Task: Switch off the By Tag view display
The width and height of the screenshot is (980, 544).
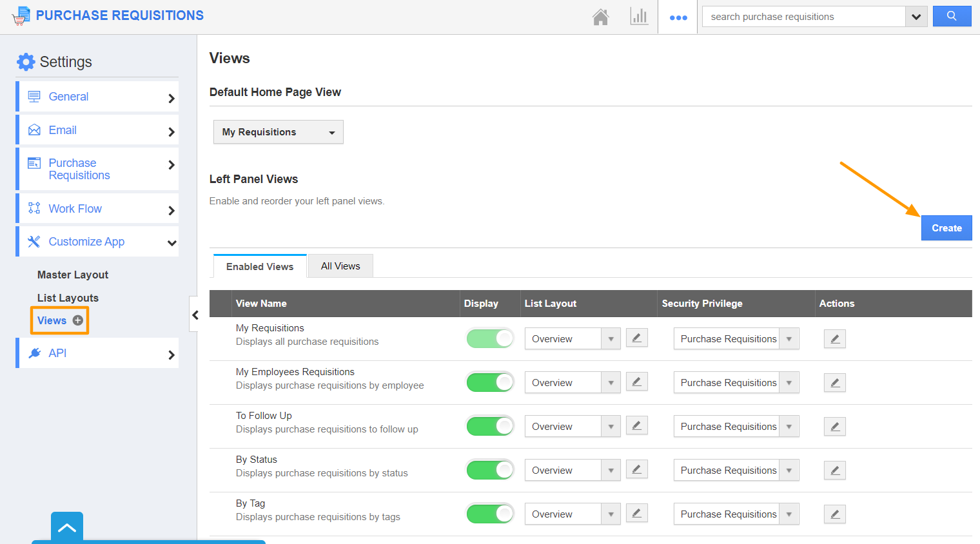Action: click(x=490, y=514)
